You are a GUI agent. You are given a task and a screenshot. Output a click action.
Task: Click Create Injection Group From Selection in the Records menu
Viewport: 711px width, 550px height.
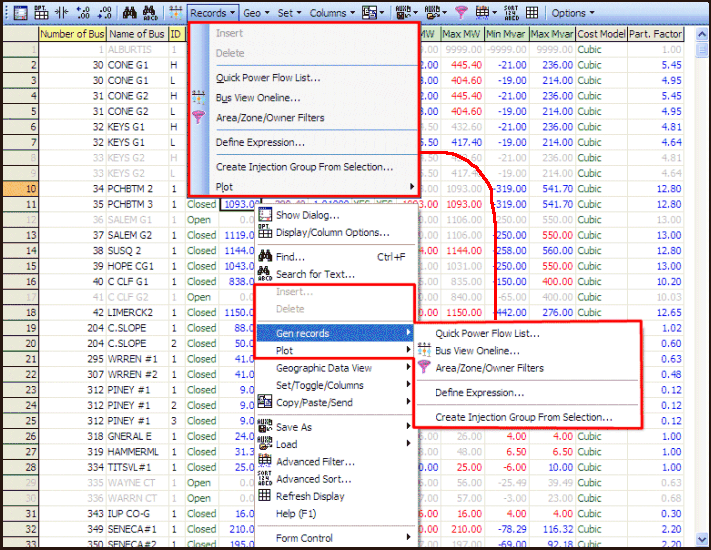tap(304, 167)
